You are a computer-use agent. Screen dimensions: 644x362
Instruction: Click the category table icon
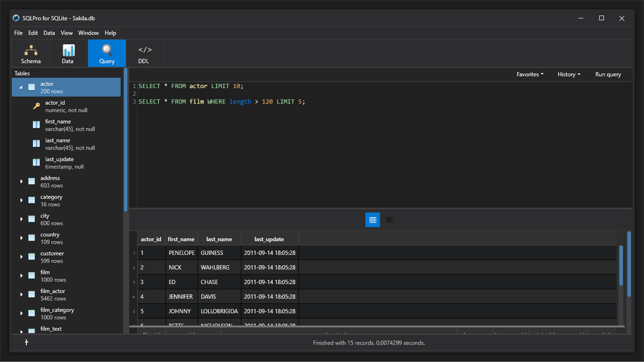(x=32, y=200)
